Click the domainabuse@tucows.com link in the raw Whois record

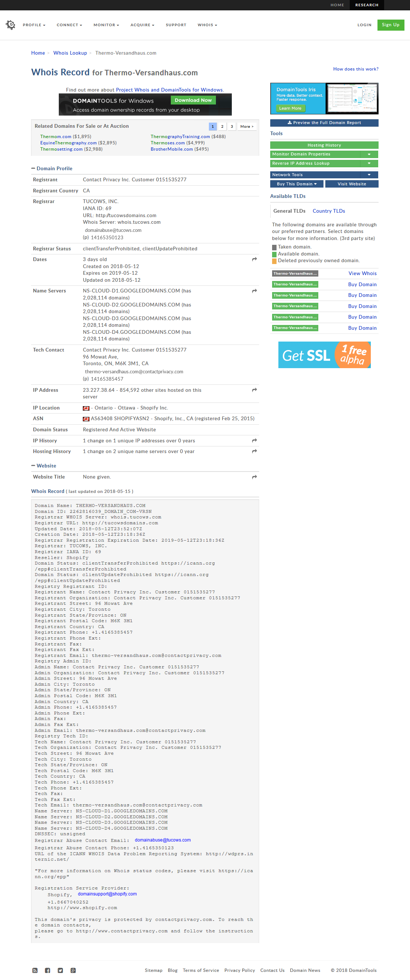click(163, 840)
